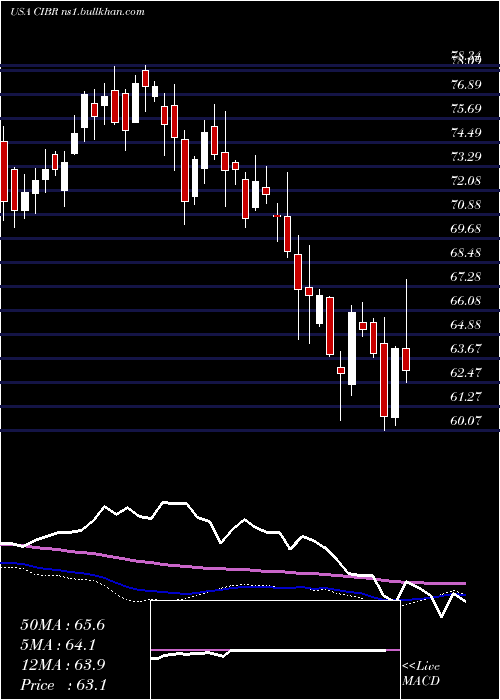Screen dimensions: 500x700
Task: Select the 64.88 price axis label
Action: (466, 325)
